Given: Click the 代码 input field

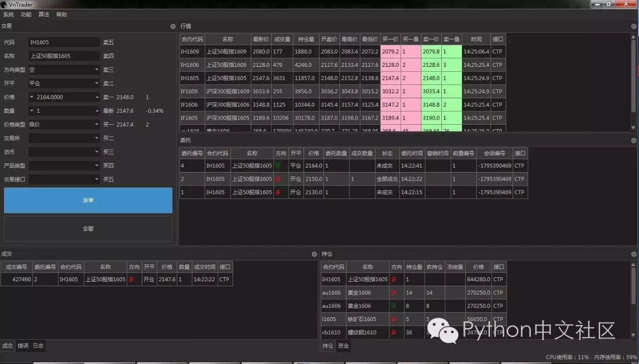Looking at the screenshot, I should 64,42.
